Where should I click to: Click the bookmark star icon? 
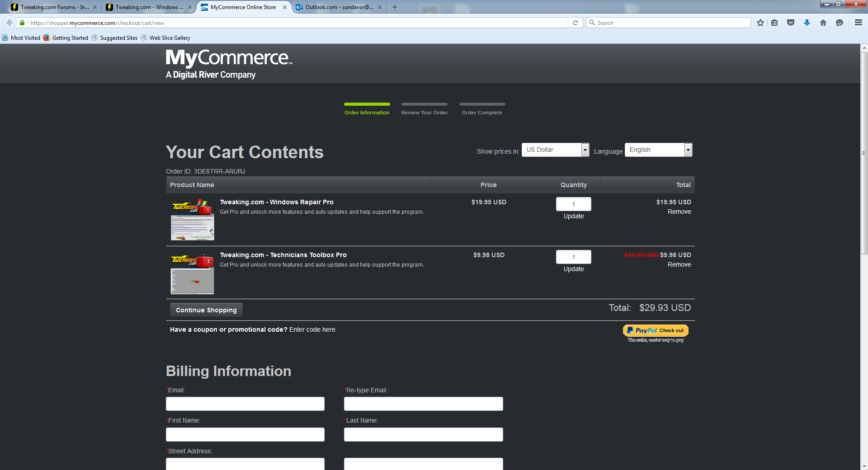point(760,23)
